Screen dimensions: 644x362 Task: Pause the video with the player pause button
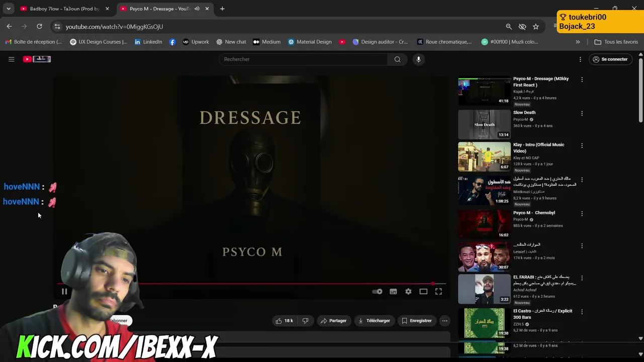(64, 292)
